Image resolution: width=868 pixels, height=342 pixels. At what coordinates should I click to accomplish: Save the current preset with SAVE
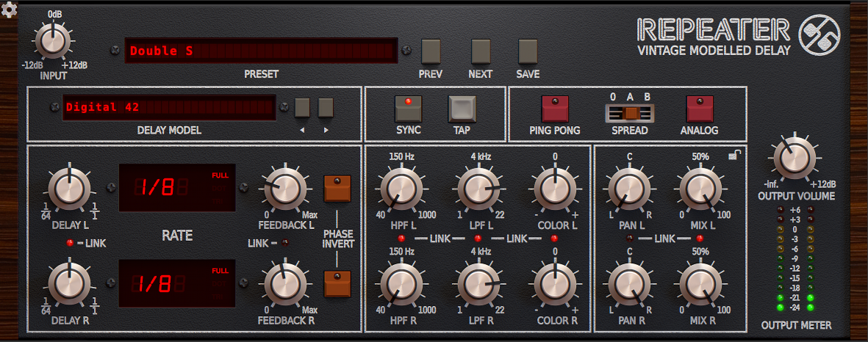528,51
